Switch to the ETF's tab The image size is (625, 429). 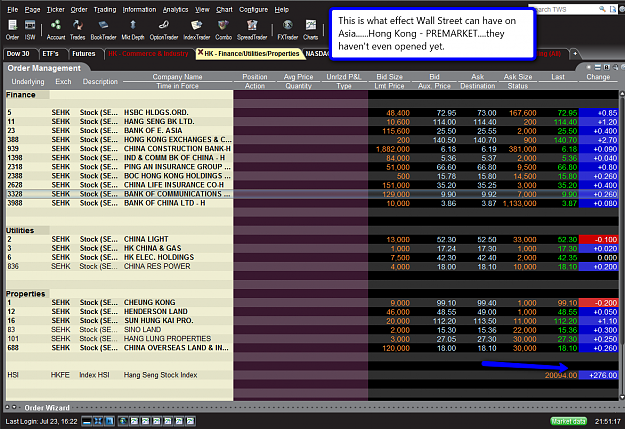point(51,53)
